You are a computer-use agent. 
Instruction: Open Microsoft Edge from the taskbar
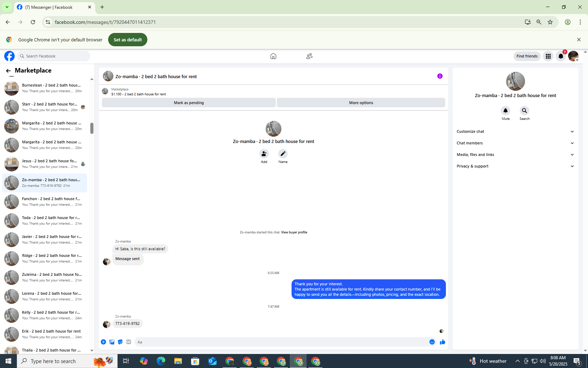tap(161, 361)
